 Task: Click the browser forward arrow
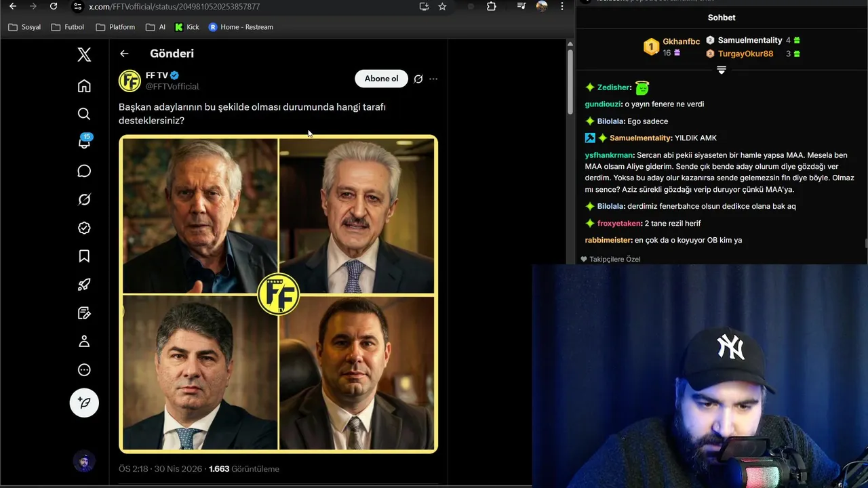[33, 6]
